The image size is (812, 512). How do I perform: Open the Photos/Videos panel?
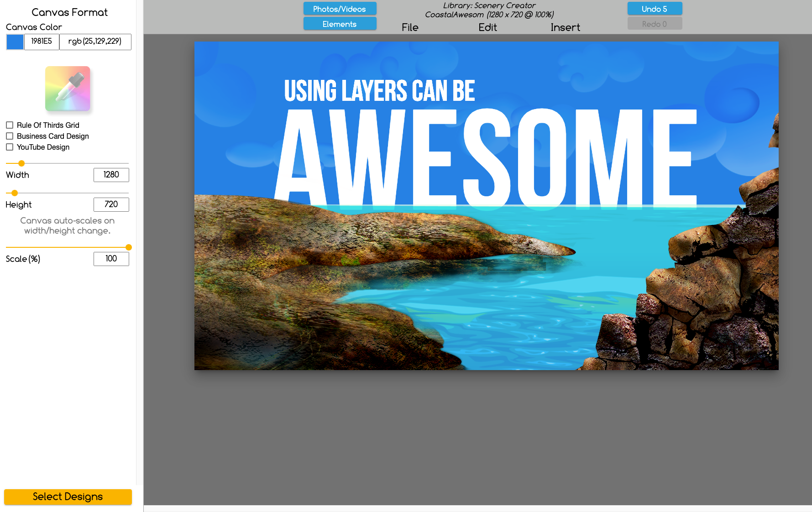[340, 9]
